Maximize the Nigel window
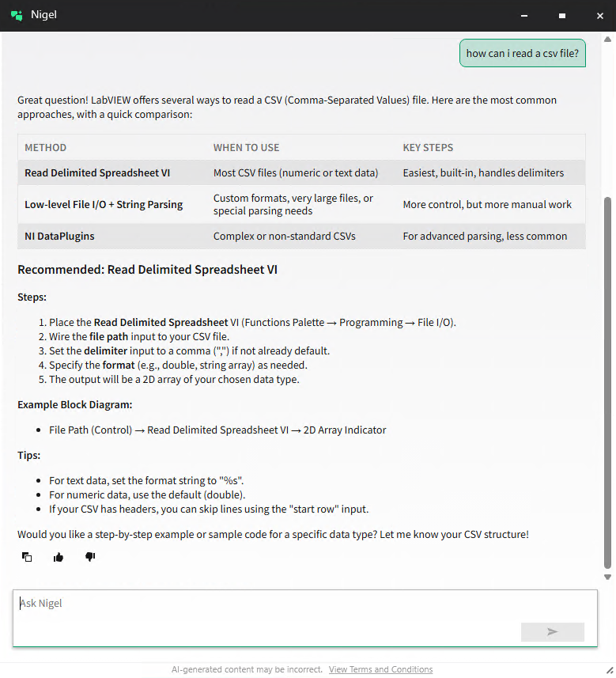The height and width of the screenshot is (678, 616). coord(562,16)
